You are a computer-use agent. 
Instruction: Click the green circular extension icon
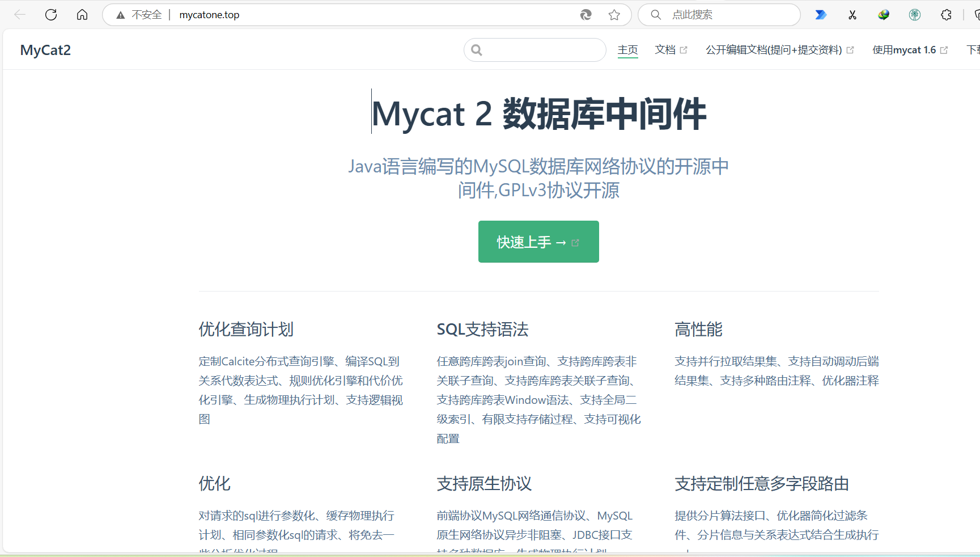914,15
